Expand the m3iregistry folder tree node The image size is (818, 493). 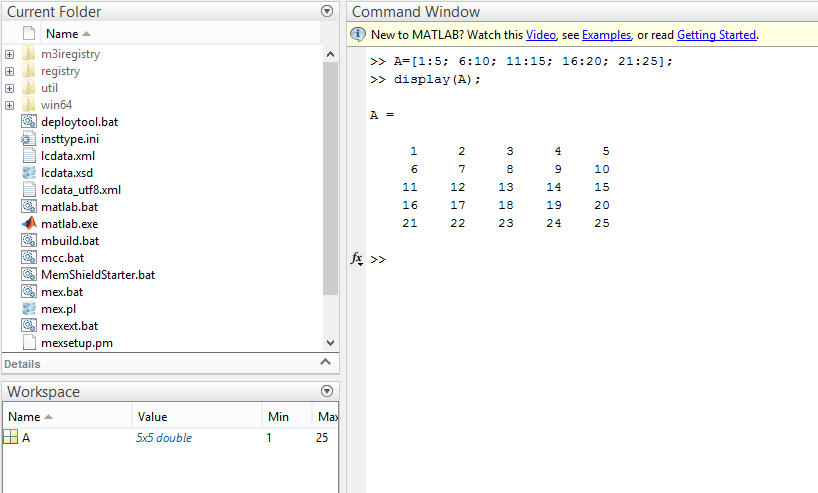coord(9,54)
